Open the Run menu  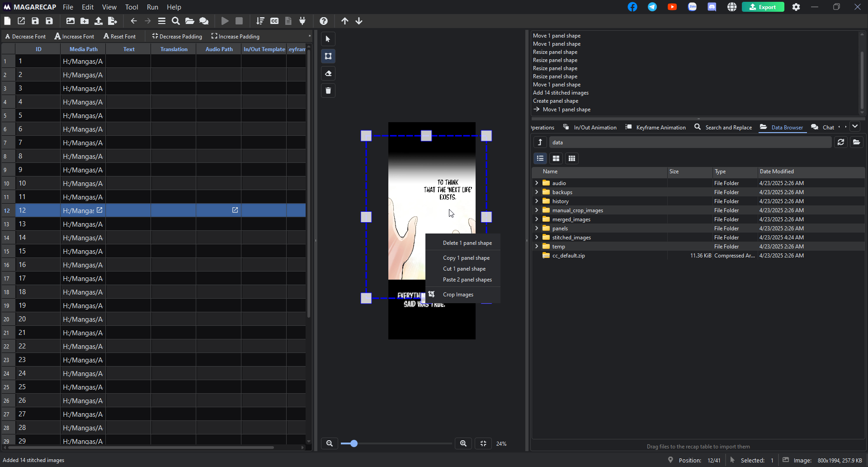[x=152, y=7]
